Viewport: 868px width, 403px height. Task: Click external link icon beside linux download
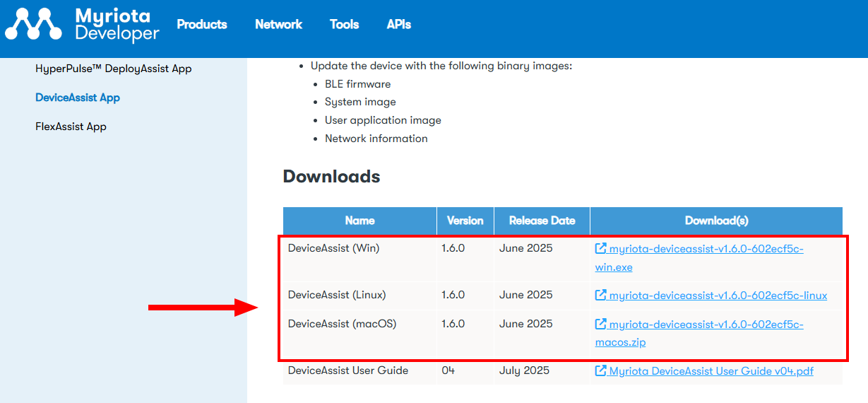coord(601,296)
